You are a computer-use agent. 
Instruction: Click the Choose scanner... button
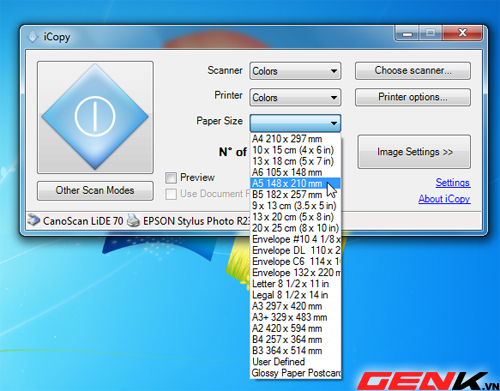pos(413,71)
